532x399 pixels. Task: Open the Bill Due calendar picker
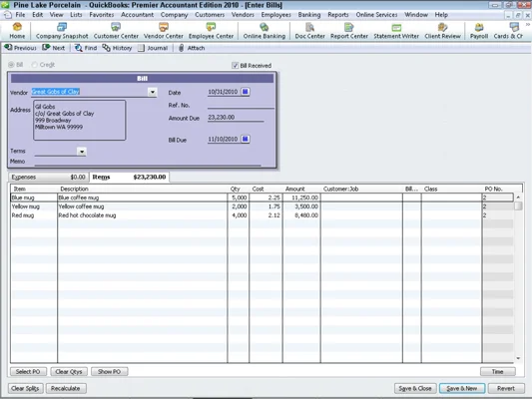[245, 139]
